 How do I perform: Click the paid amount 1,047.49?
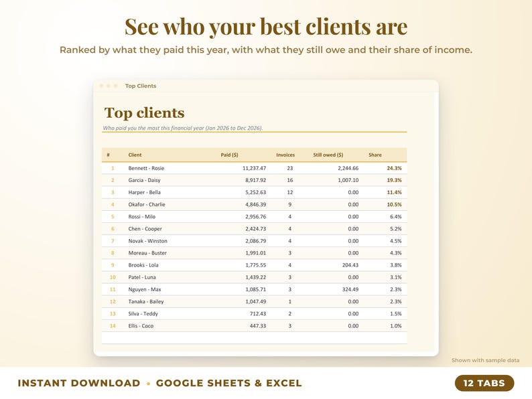(255, 301)
